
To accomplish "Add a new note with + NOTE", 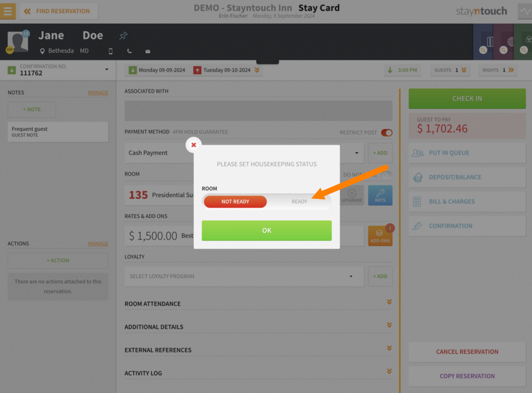I will click(32, 110).
